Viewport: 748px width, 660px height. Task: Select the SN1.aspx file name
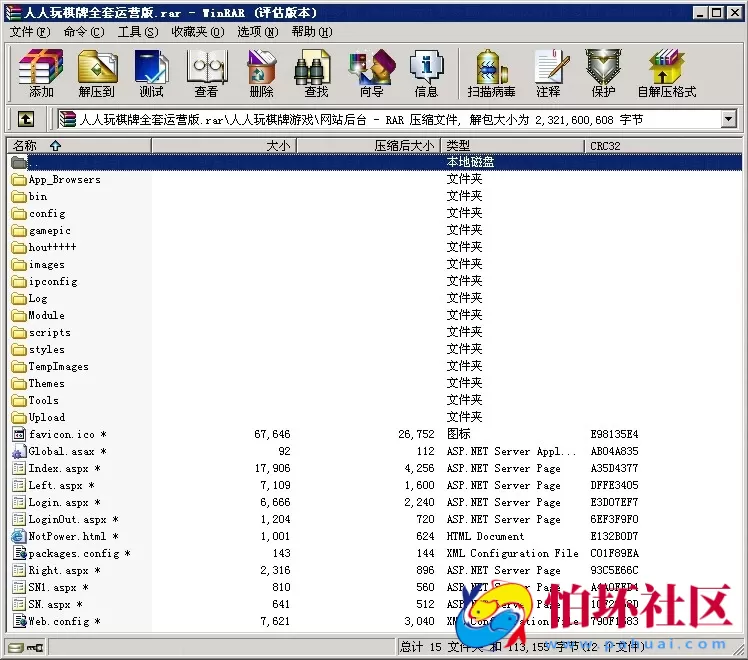pos(58,587)
